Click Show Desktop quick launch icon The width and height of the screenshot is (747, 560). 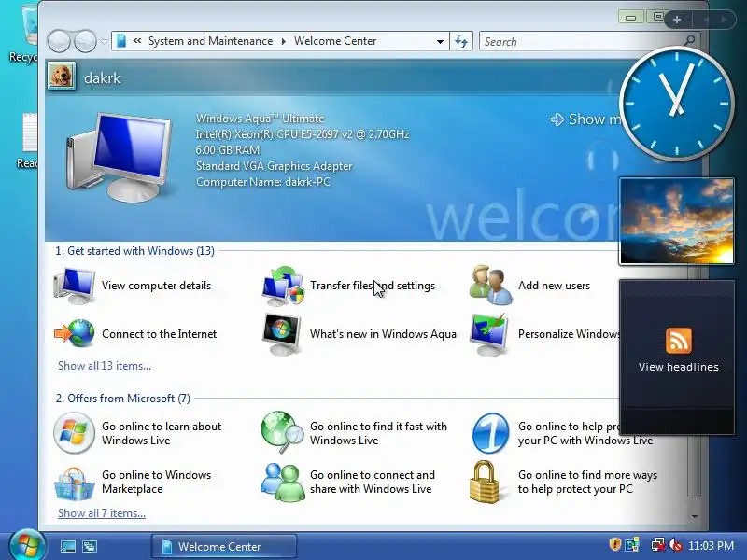[67, 546]
